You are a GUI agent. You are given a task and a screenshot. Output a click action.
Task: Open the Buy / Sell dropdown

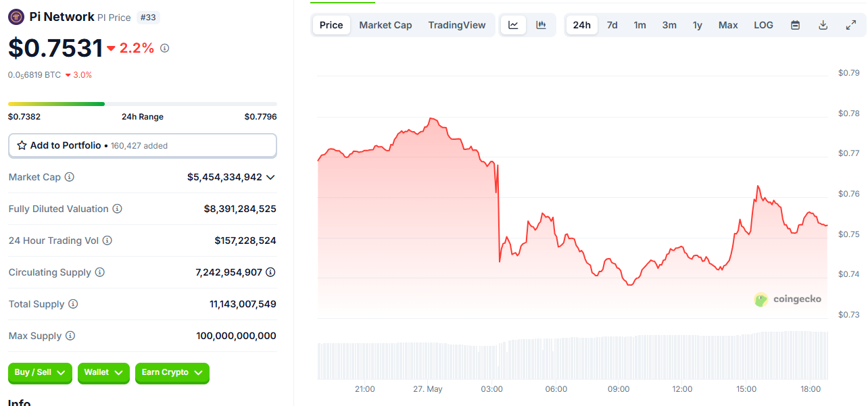40,372
